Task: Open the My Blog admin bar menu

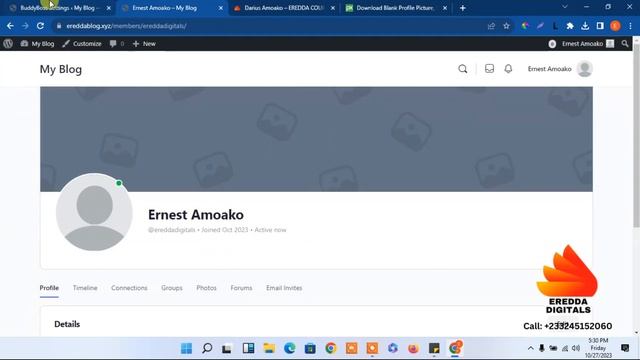Action: [37, 44]
